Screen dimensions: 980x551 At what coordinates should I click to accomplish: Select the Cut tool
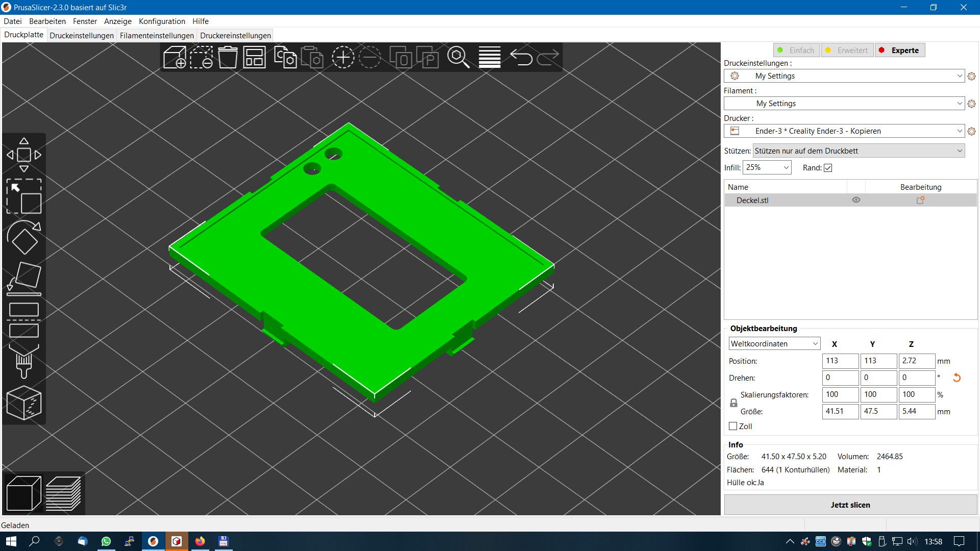[x=24, y=320]
